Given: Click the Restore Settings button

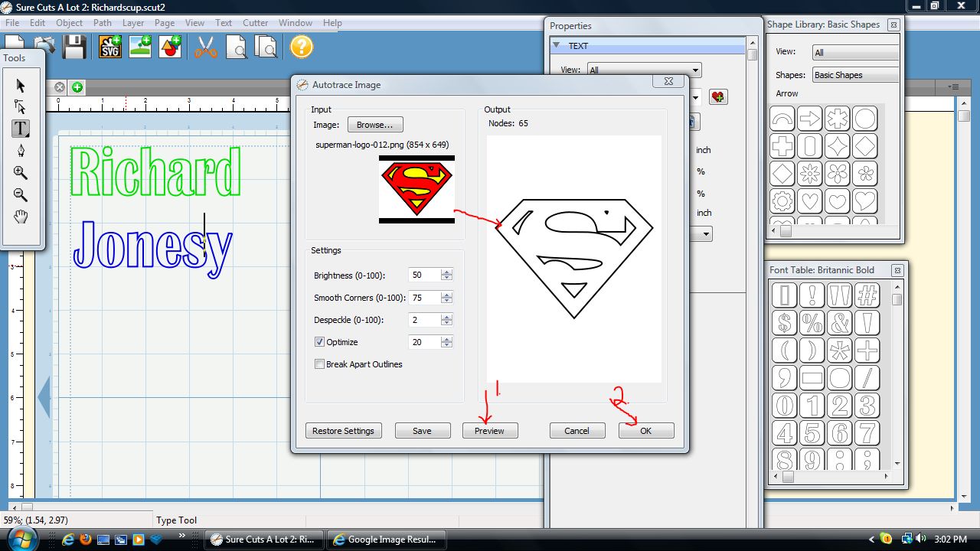Looking at the screenshot, I should pyautogui.click(x=343, y=431).
